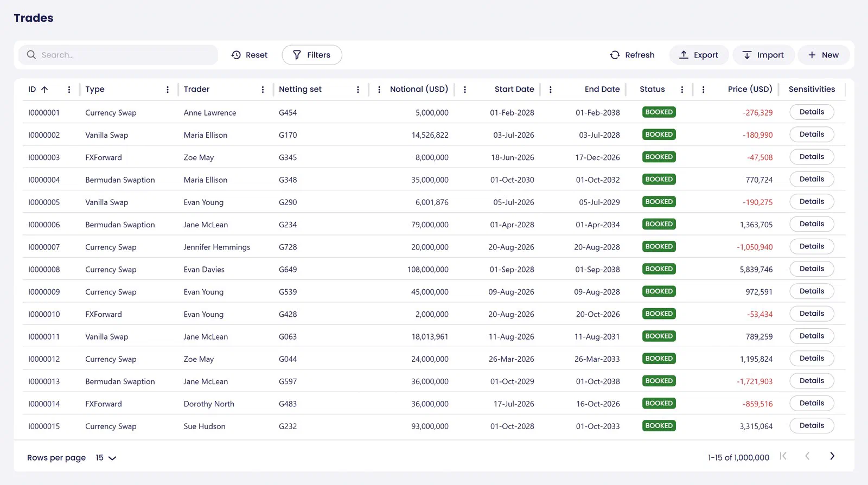
Task: Create a New trade
Action: click(824, 55)
